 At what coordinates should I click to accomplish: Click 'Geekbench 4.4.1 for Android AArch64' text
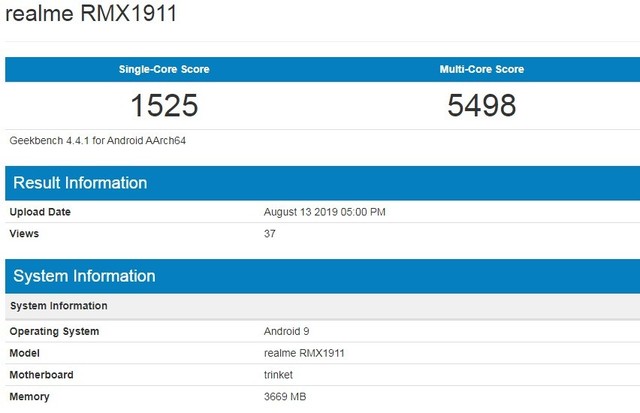98,141
